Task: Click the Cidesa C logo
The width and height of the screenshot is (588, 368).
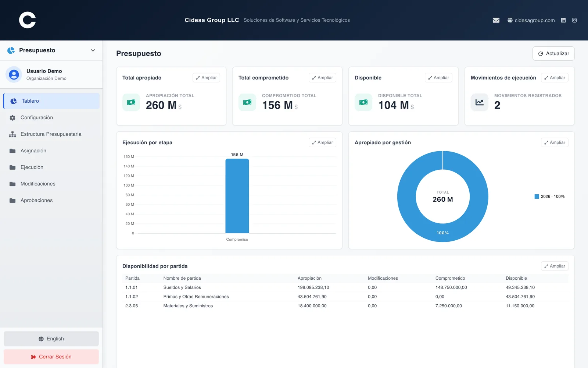Action: click(28, 20)
